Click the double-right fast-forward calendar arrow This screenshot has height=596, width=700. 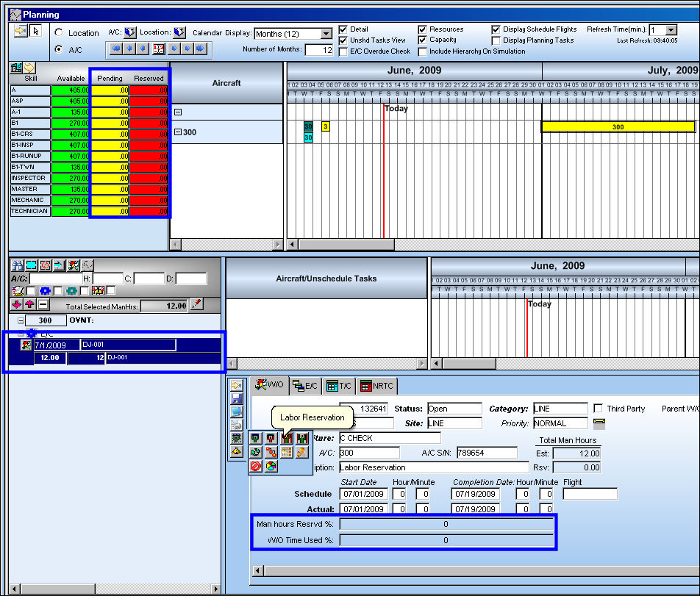200,49
